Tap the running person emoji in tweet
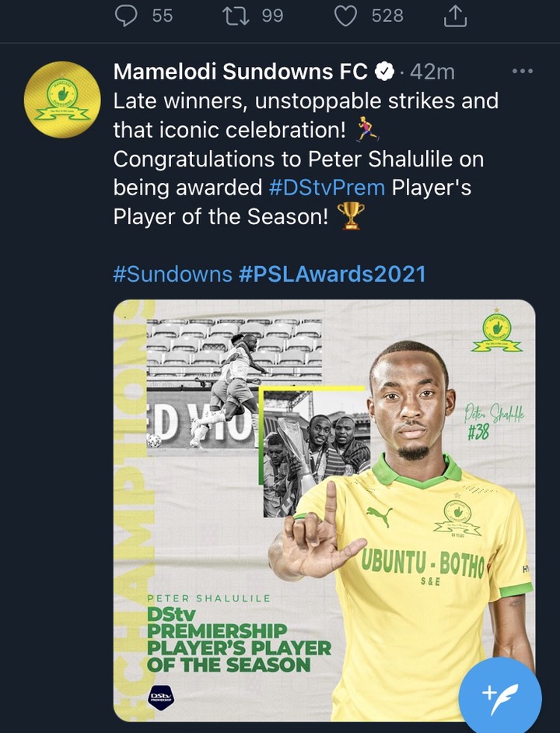 pos(366,130)
